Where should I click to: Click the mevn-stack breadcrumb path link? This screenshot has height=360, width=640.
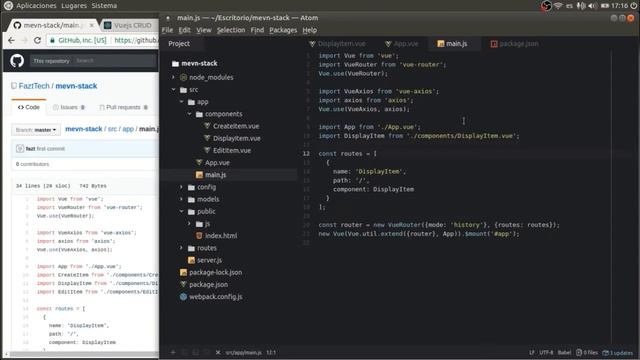click(x=84, y=129)
